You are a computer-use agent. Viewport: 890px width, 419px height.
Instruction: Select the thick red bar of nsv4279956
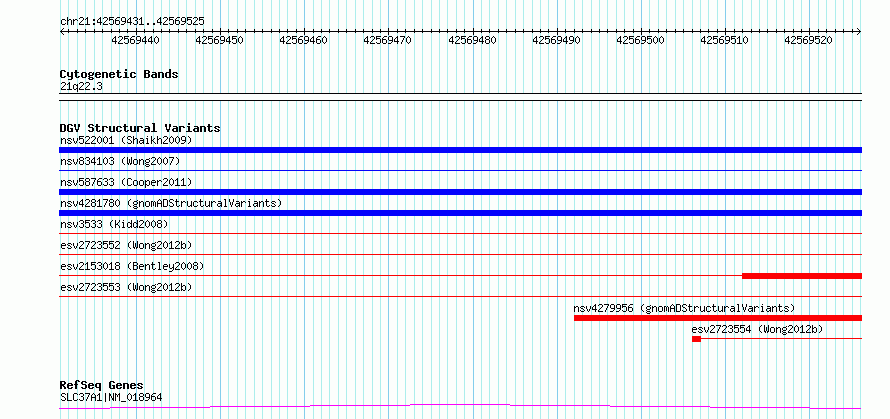pyautogui.click(x=718, y=318)
